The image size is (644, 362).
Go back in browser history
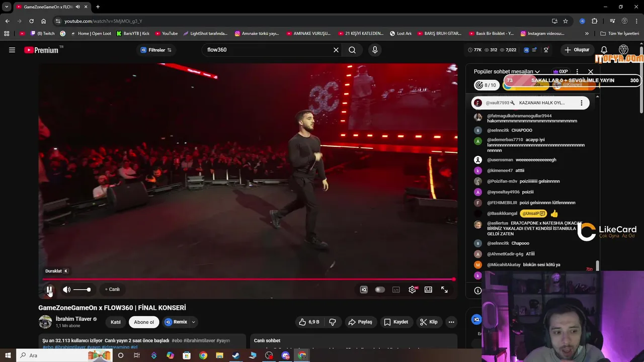7,21
